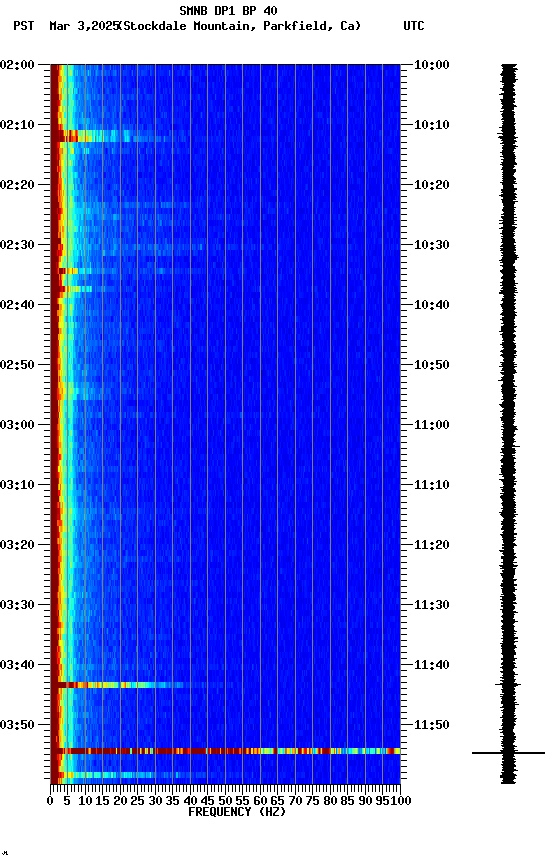Viewport: 552px width, 864px height.
Task: Click the 50 Hz frequency axis label
Action: (225, 801)
